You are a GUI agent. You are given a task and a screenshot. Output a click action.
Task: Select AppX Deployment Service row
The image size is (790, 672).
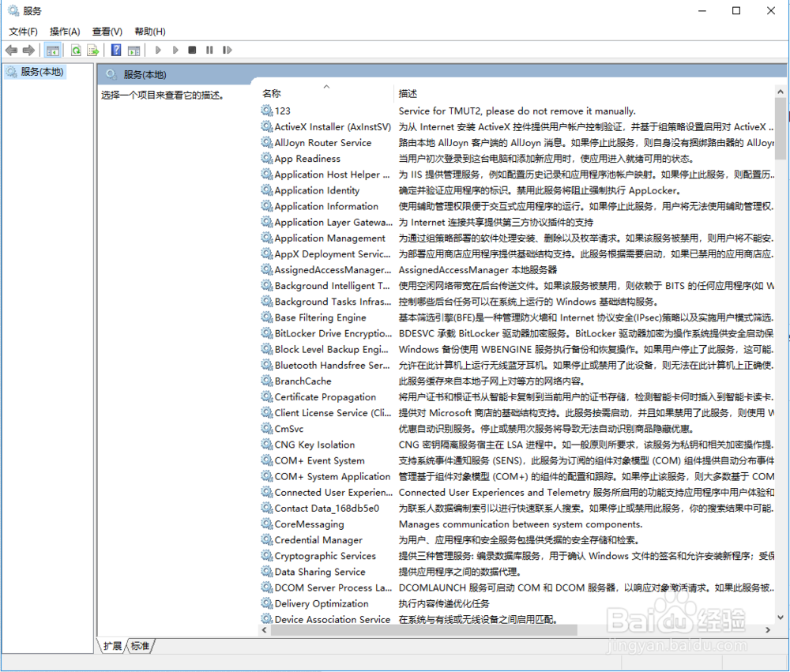coord(517,254)
